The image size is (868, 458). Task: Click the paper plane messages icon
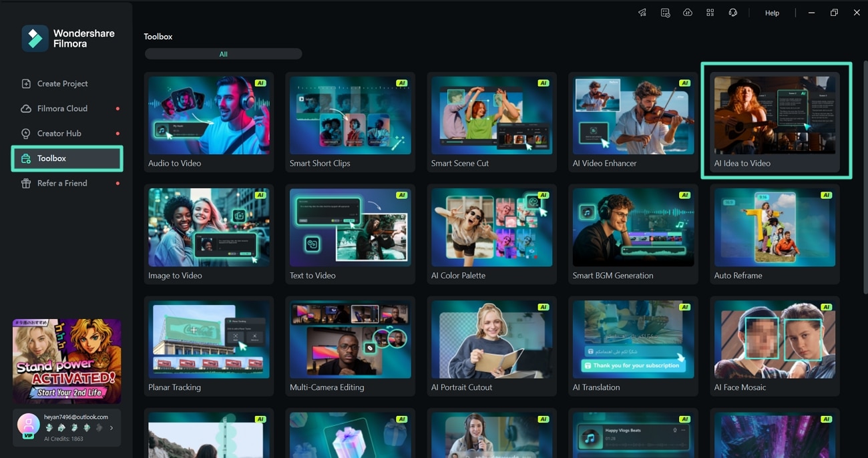642,13
